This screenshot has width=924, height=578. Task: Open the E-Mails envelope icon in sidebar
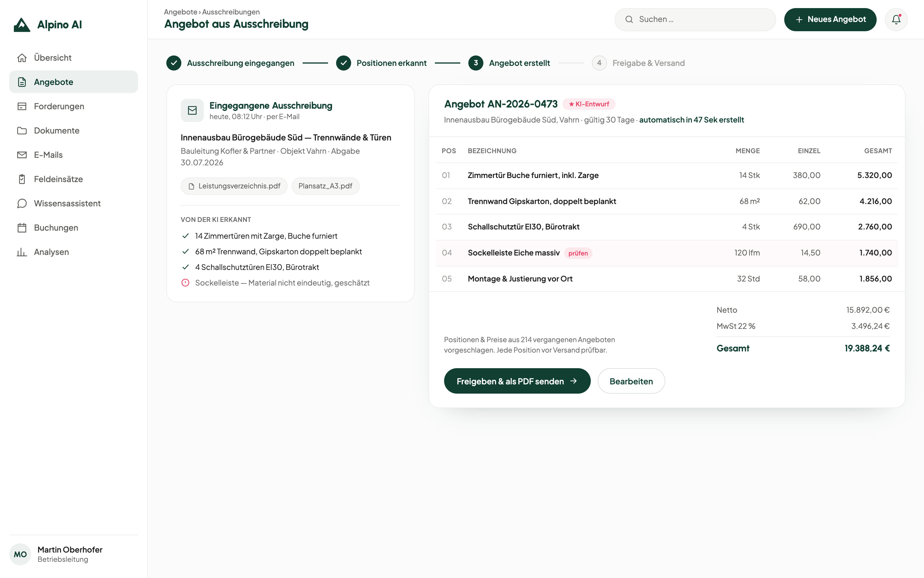point(22,155)
